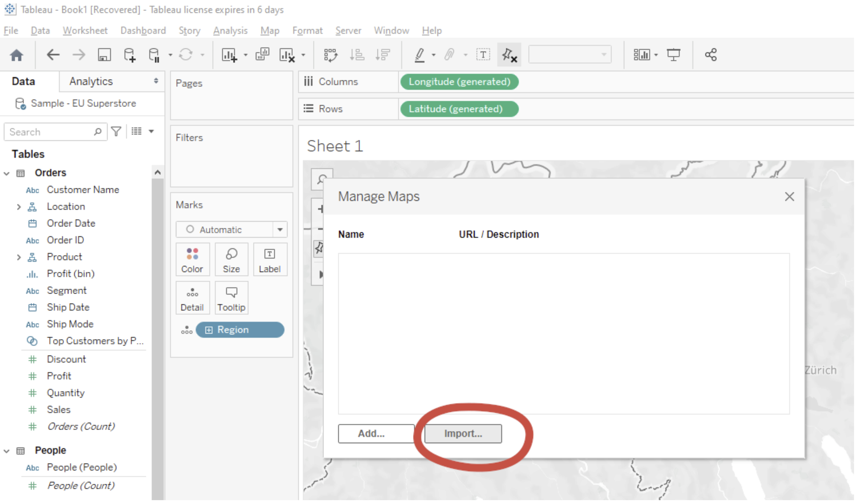The image size is (859, 504).
Task: Open the Presentation Mode icon
Action: (x=674, y=55)
